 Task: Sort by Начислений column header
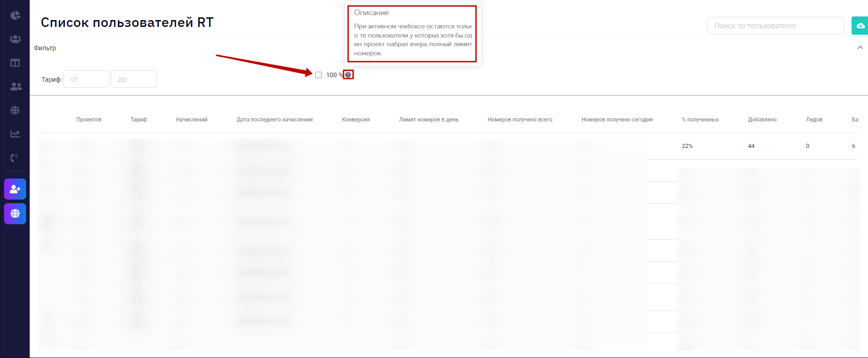(x=192, y=120)
